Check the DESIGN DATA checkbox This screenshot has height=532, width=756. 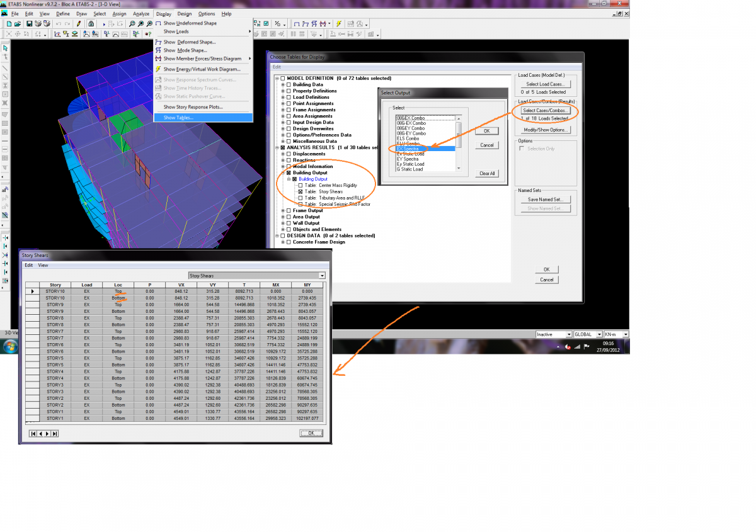coord(282,235)
